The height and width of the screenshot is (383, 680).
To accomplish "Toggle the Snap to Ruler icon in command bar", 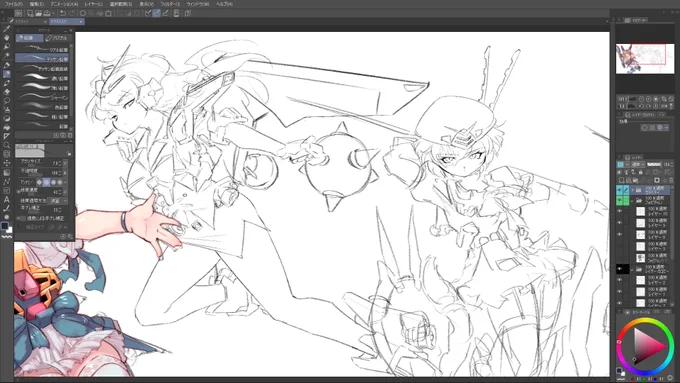I will (148, 13).
